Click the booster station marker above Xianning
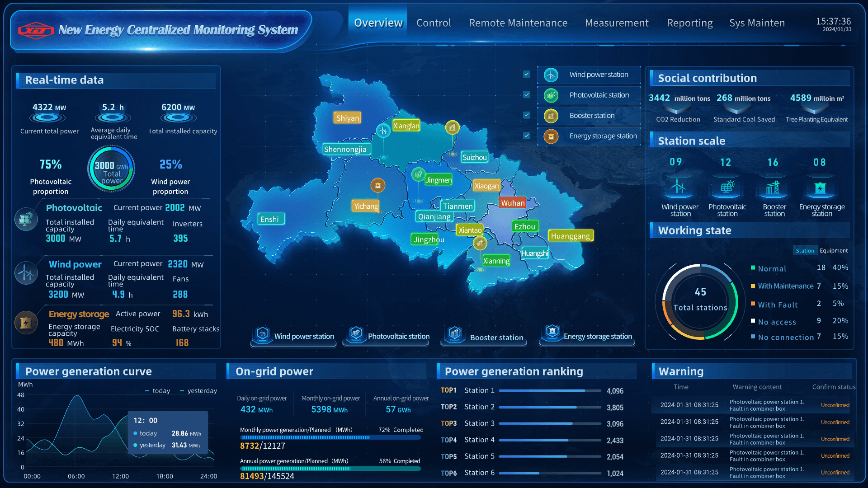Screen dimensions: 868x488 point(480,244)
